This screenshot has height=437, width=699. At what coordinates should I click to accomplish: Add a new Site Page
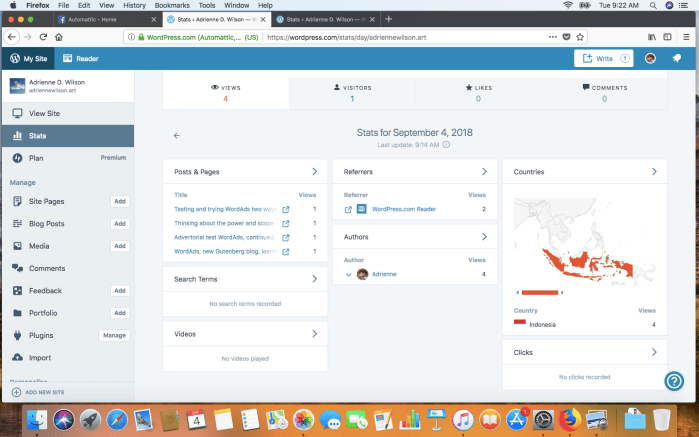click(x=120, y=201)
